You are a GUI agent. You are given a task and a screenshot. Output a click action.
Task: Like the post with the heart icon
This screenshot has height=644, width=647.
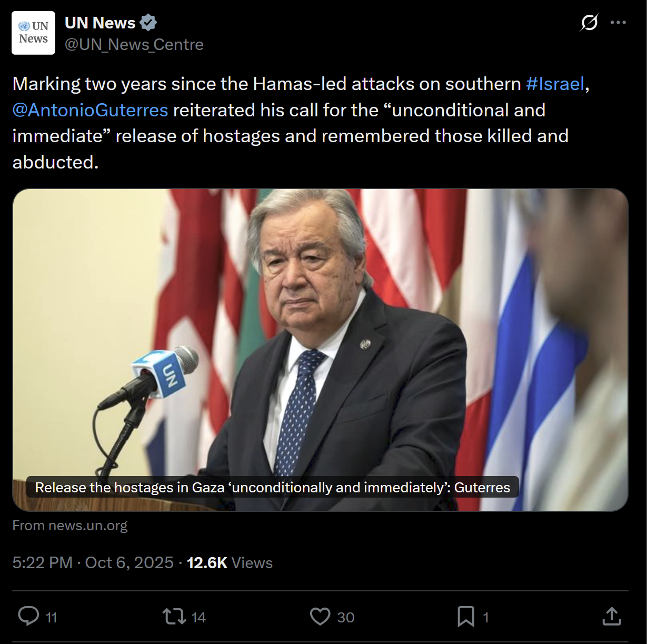(x=320, y=616)
